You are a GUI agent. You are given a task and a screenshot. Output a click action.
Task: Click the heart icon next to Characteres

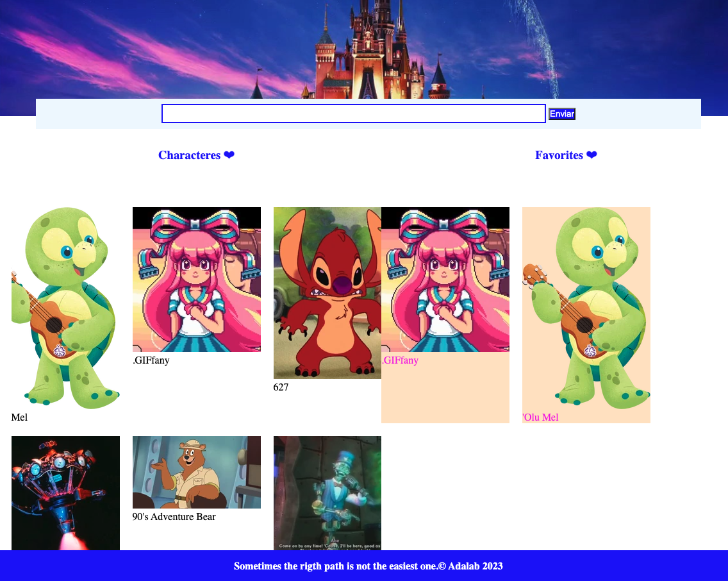[229, 155]
